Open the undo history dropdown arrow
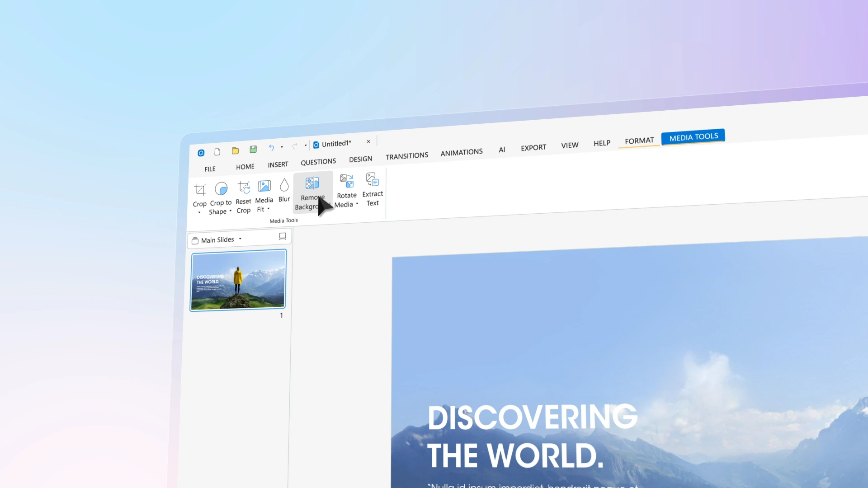This screenshot has height=488, width=868. pos(282,147)
